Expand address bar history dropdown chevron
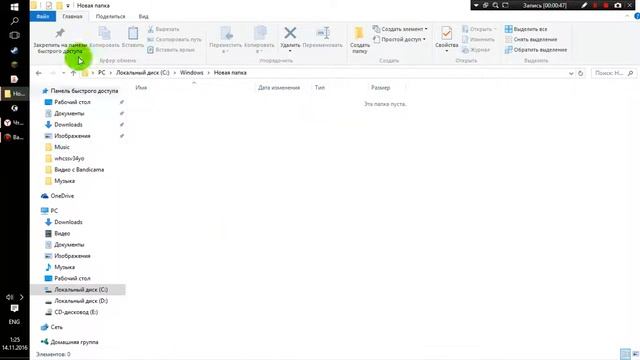The width and height of the screenshot is (640, 360). (x=571, y=73)
